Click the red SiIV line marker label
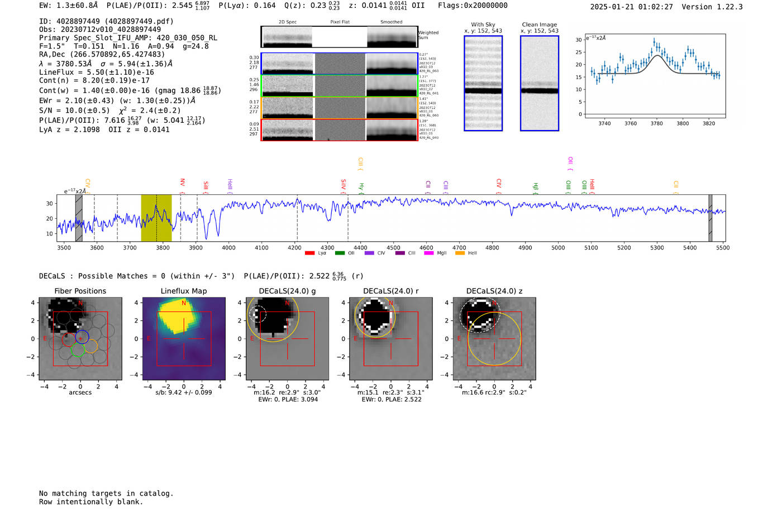This screenshot has width=782, height=532. pos(344,186)
